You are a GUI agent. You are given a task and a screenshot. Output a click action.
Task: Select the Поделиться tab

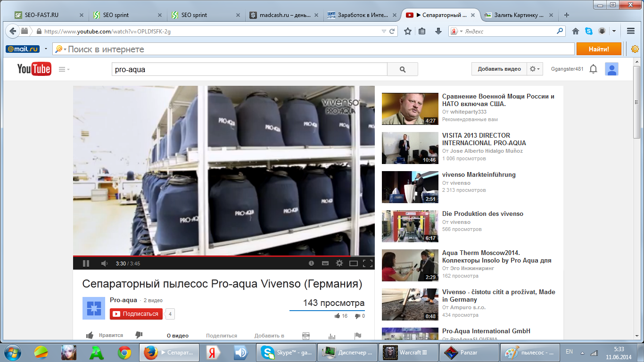222,336
